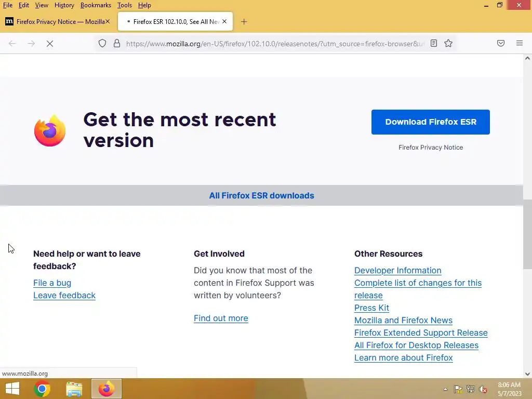Close the Firefox ESR 102.10.0 tab
Image resolution: width=532 pixels, height=399 pixels.
(x=224, y=21)
